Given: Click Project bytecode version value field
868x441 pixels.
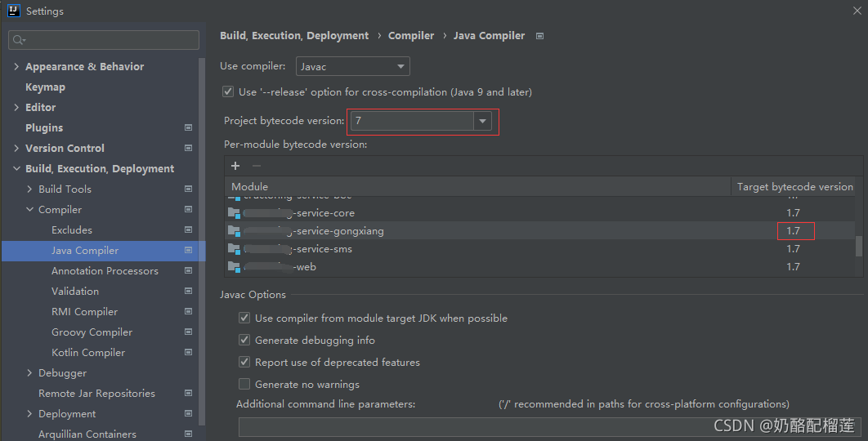Looking at the screenshot, I should coord(413,121).
